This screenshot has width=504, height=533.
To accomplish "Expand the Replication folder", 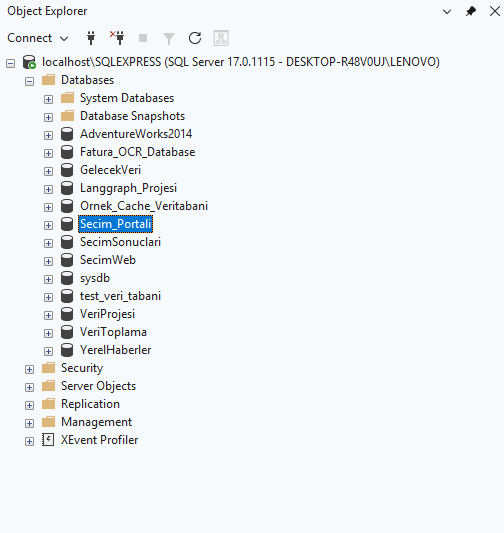I will (30, 406).
